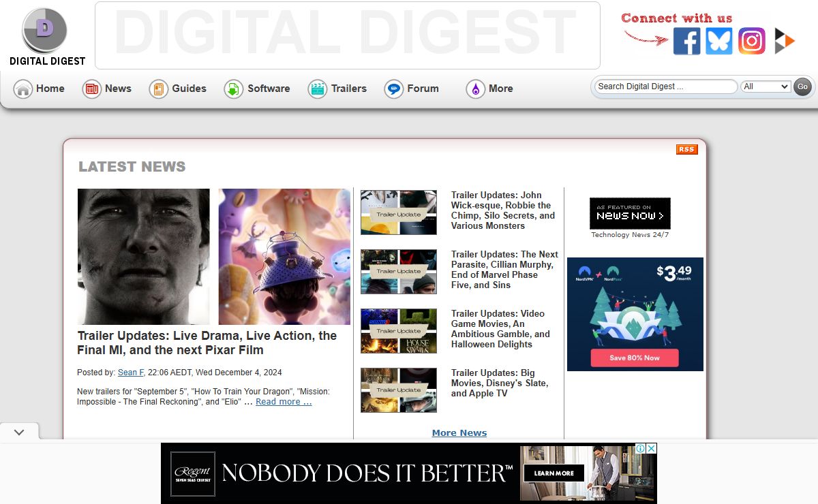
Task: Click the Digital Digest header banner
Action: point(348,35)
